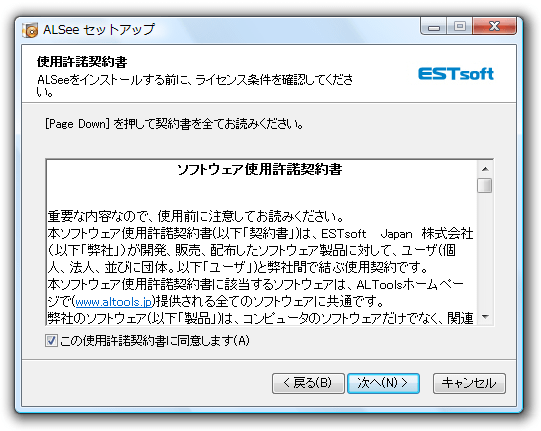This screenshot has width=541, height=431.
Task: Click the license scrollbar up arrow
Action: tap(485, 169)
